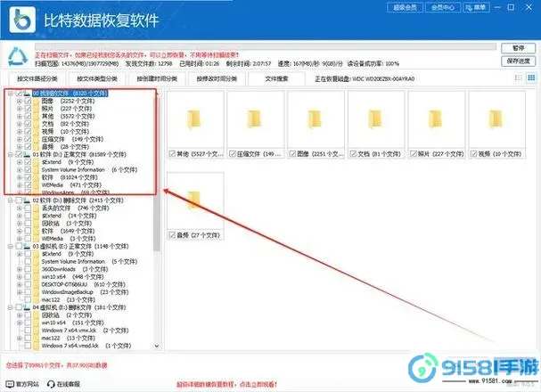
Task: Check the 03 虚拟机 (E:) 正常文件 checkbox
Action: click(x=19, y=246)
